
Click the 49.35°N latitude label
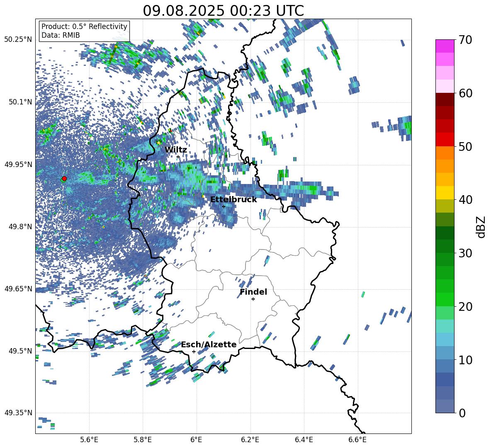[18, 413]
